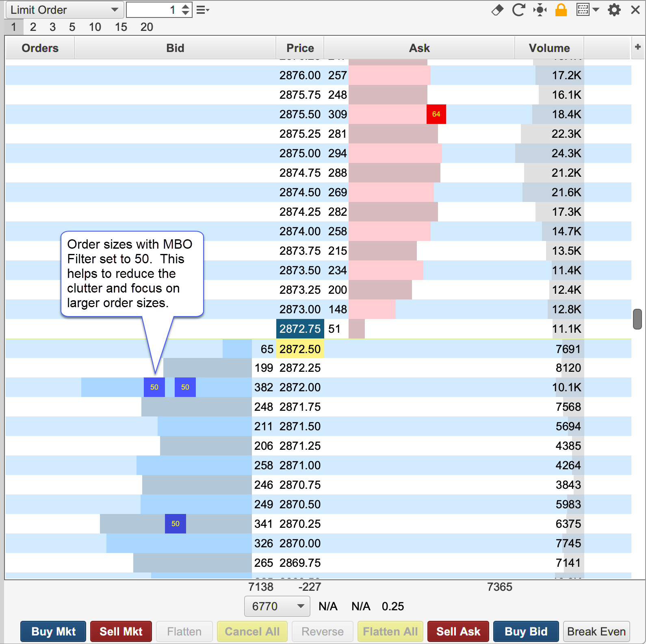Click the recenter price ladder icon
Viewport: 646px width, 644px height.
[540, 10]
